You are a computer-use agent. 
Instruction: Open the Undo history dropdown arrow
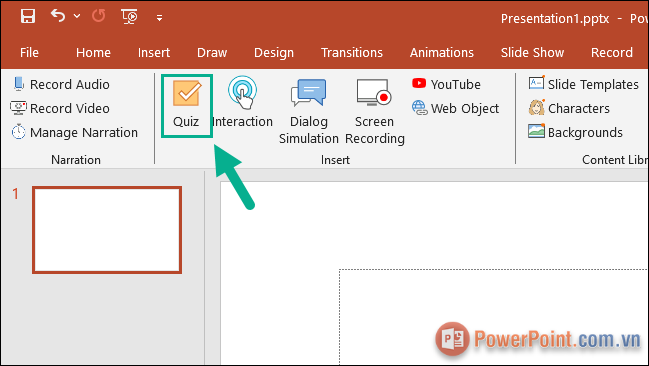pyautogui.click(x=77, y=16)
